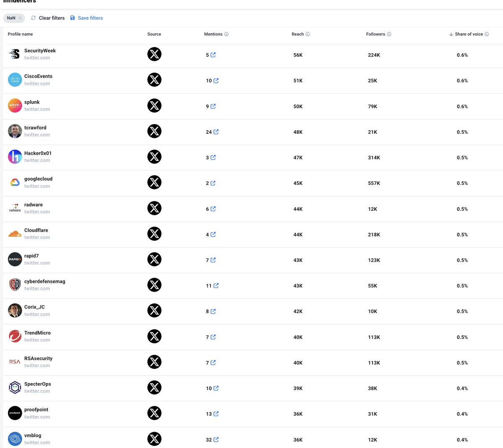Sort by Mentions column header
The height and width of the screenshot is (448, 503).
(x=213, y=34)
